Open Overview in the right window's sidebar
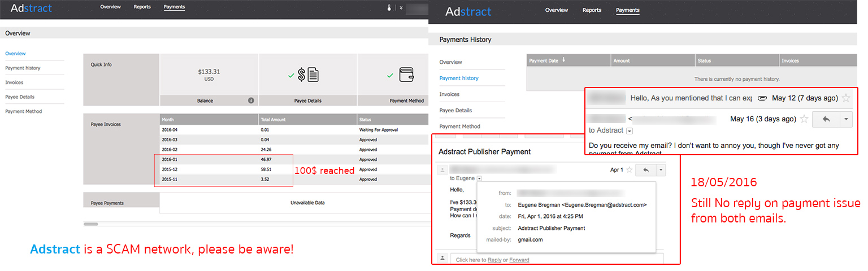The height and width of the screenshot is (271, 868). pos(450,62)
